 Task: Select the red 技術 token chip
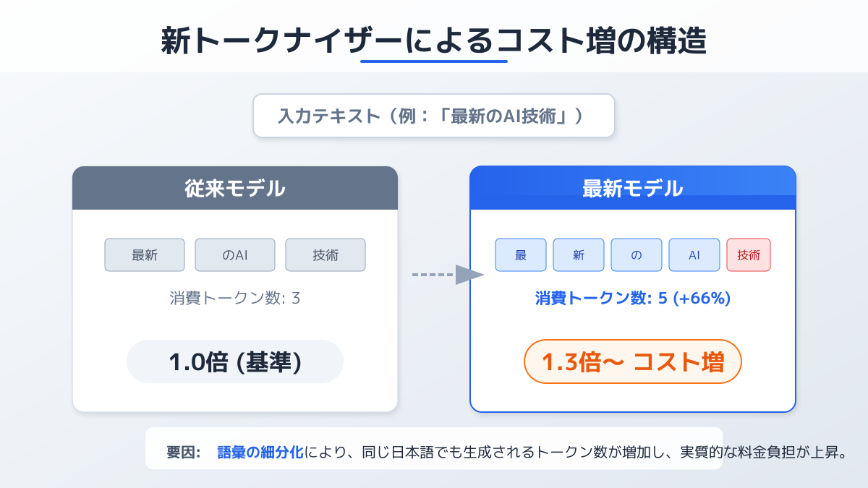click(x=749, y=255)
